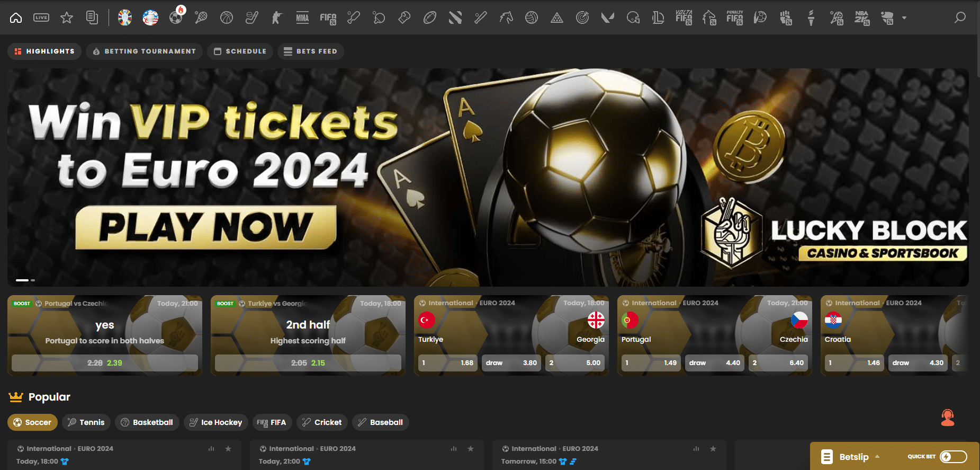
Task: Go to the home icon
Action: (x=16, y=17)
